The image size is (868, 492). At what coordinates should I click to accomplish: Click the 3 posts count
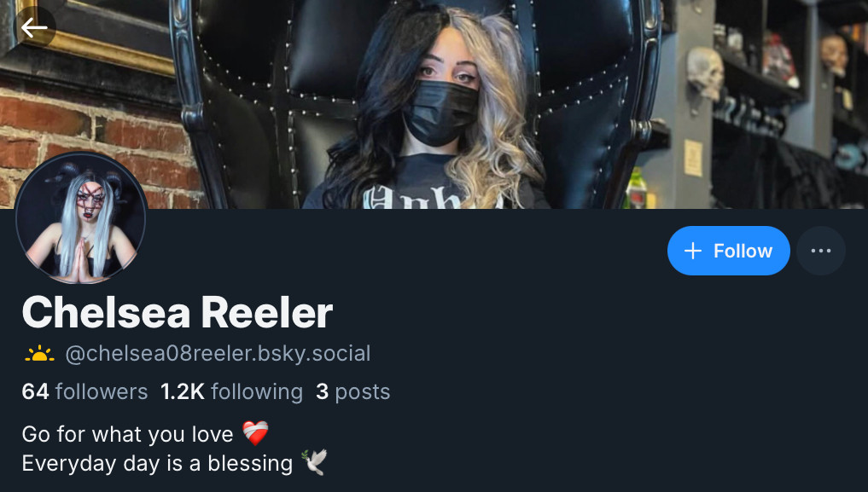(x=352, y=391)
